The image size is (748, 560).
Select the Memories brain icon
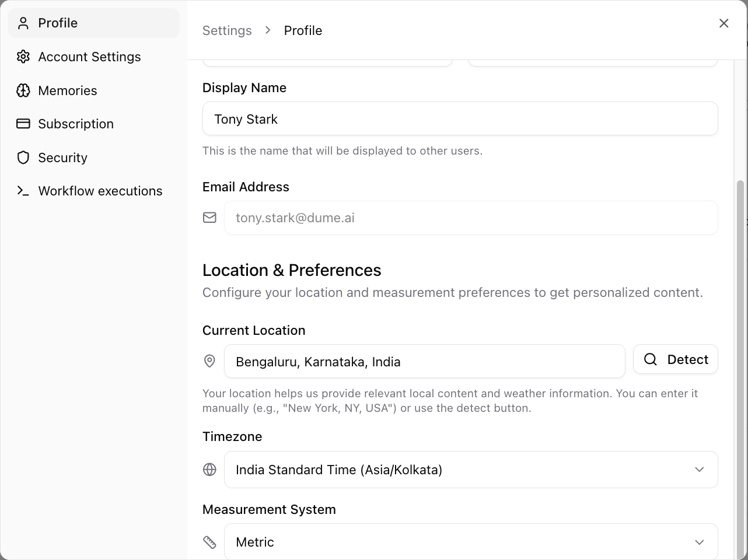tap(23, 90)
